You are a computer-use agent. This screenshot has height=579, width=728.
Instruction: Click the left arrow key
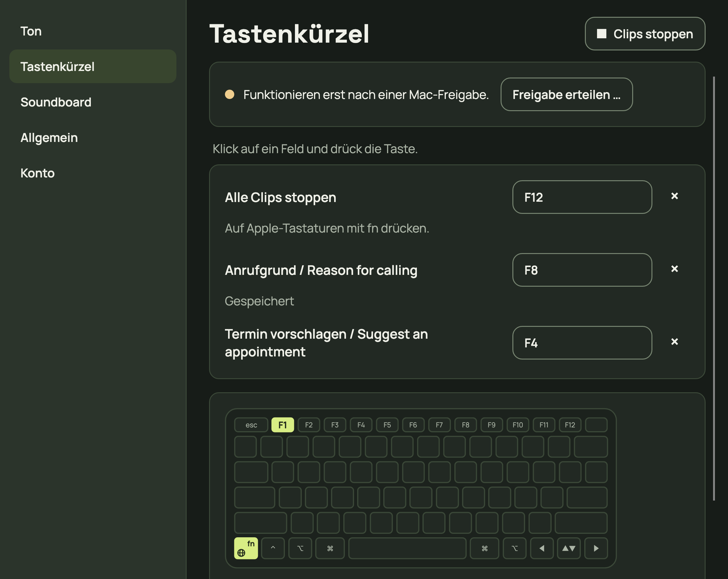542,548
